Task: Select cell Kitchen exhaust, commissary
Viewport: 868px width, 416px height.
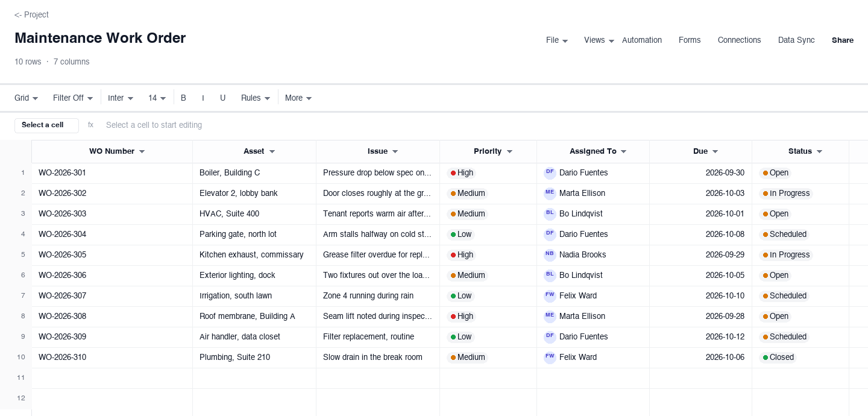Action: (x=254, y=255)
